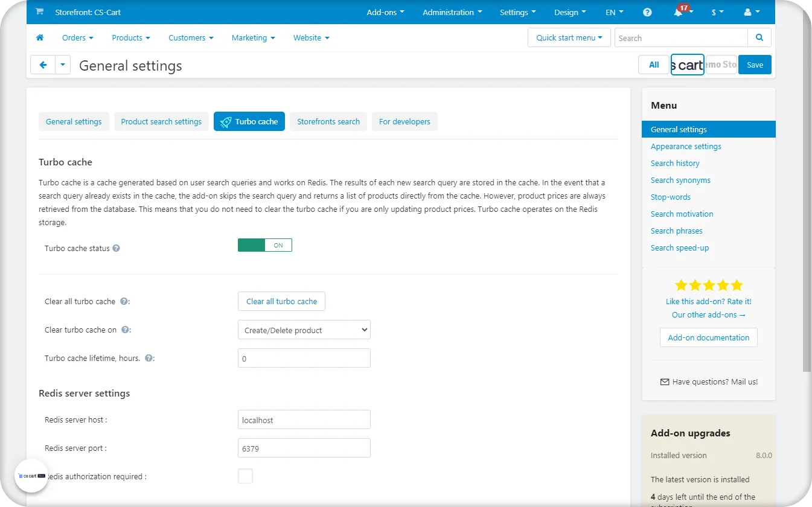Click the Clear all turbo cache button
Viewport: 812px width, 507px height.
(281, 301)
